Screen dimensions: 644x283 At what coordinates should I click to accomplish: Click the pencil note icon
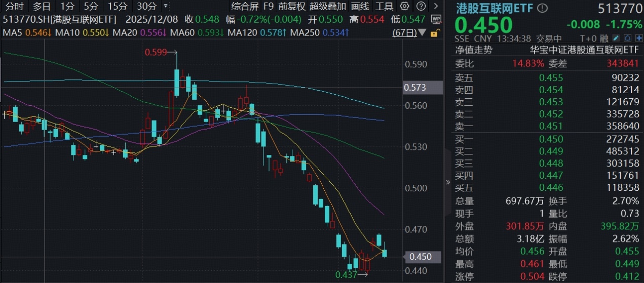(616, 38)
